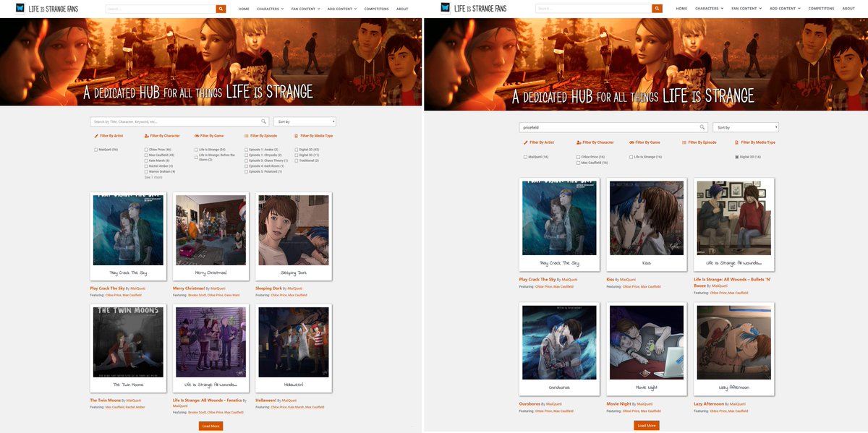Click Kate Marsh link under Helloween!
868x433 pixels.
(x=296, y=407)
